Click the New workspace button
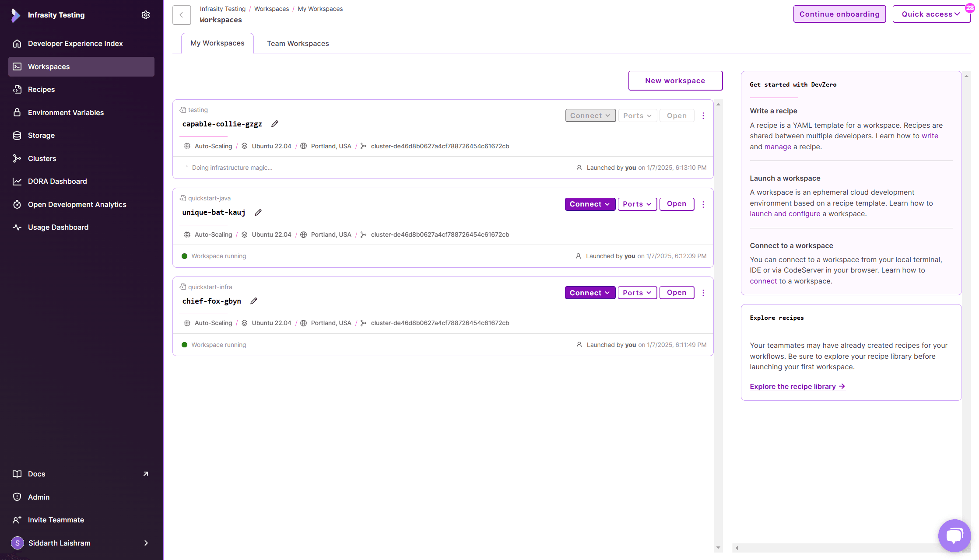The width and height of the screenshot is (979, 560). (675, 80)
